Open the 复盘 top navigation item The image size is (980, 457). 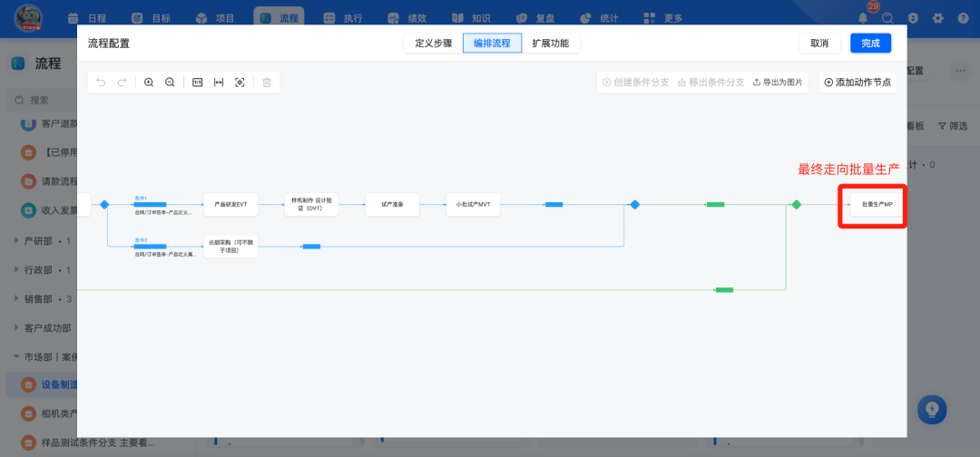pos(535,18)
